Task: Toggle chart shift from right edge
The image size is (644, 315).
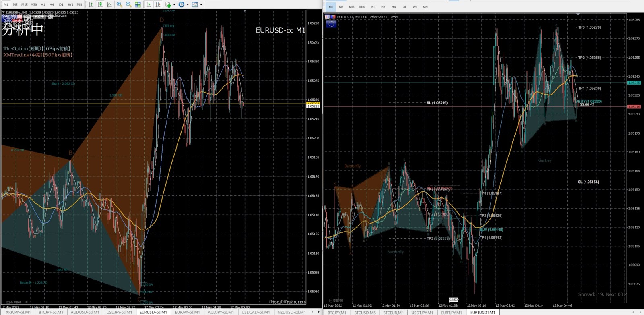Action: coord(158,4)
